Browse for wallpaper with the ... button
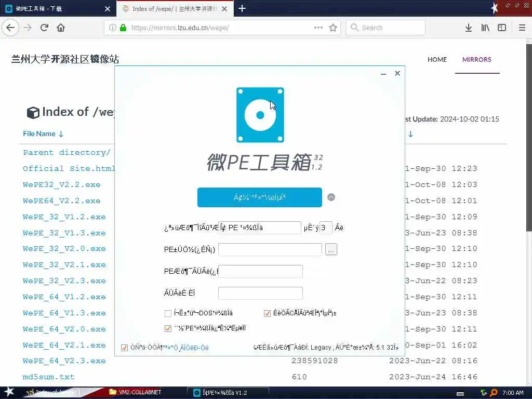 (331, 249)
